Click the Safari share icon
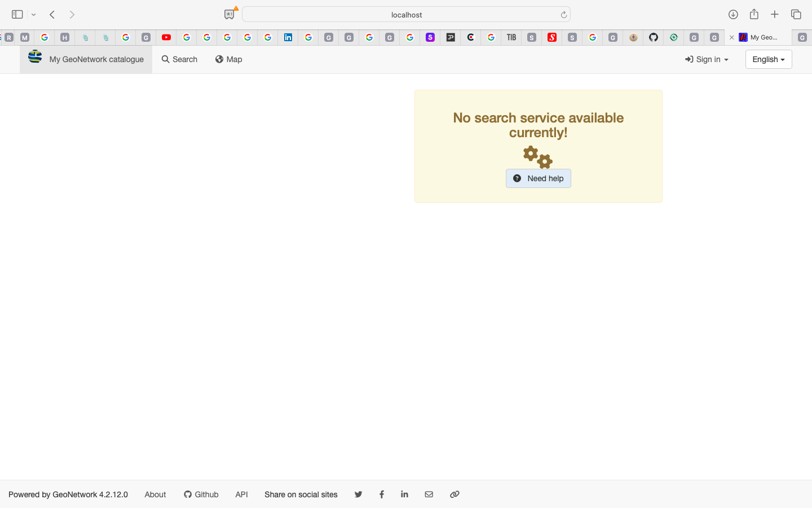This screenshot has width=812, height=508. [754, 15]
